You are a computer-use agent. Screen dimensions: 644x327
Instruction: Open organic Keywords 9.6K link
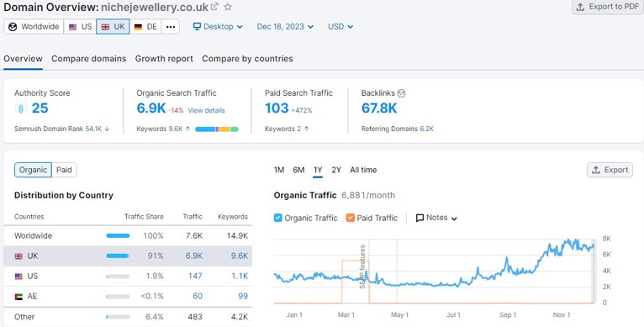click(x=176, y=129)
